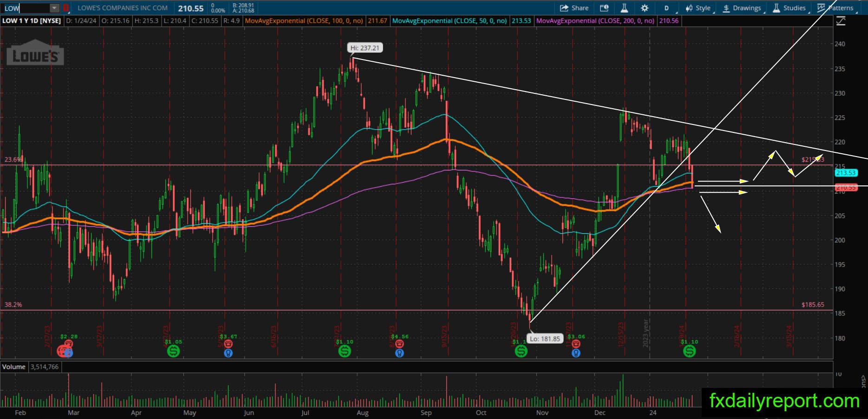The height and width of the screenshot is (419, 868).
Task: Click the date readout D: 1/24/24
Action: click(x=81, y=21)
